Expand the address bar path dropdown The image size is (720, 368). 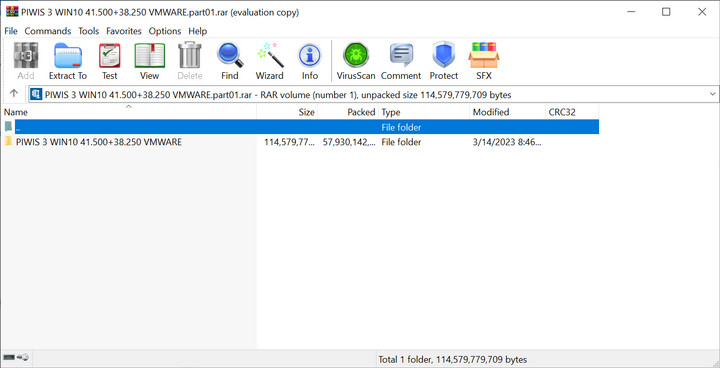(x=713, y=94)
